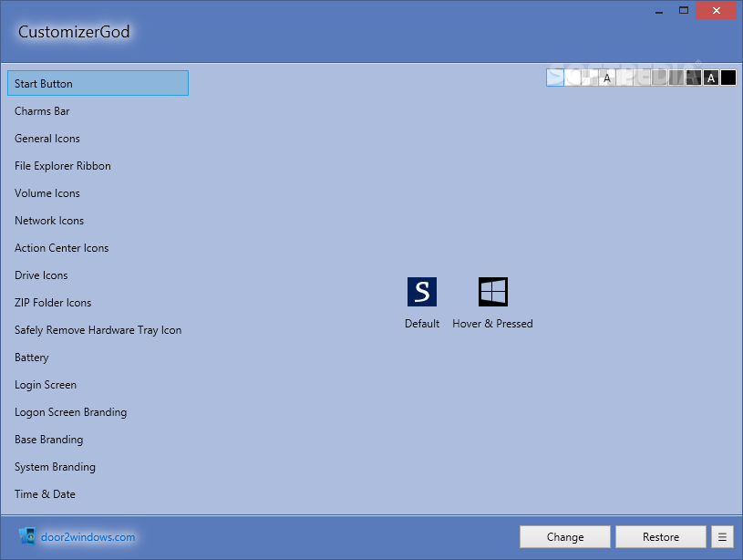743x560 pixels.
Task: Open the Network Icons category
Action: [x=98, y=221]
